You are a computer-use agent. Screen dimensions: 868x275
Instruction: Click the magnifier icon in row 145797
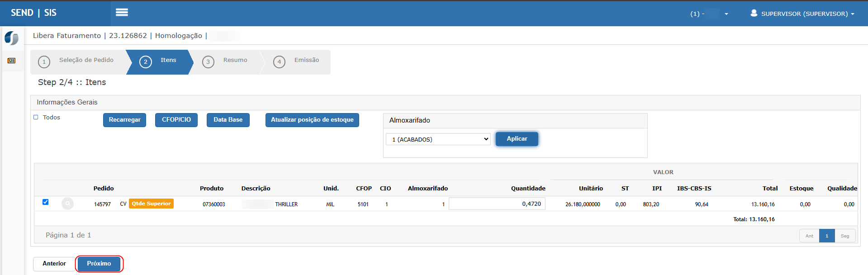coord(67,204)
